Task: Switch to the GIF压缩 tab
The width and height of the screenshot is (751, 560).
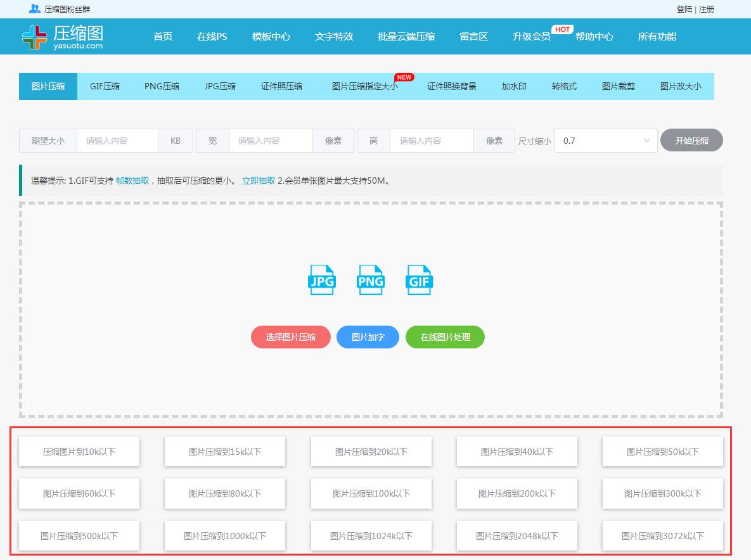Action: (x=104, y=86)
